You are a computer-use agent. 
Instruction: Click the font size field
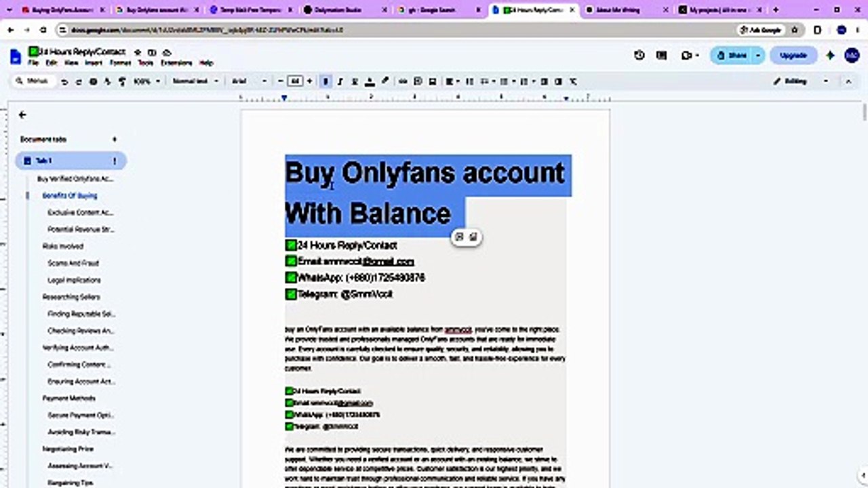coord(295,81)
